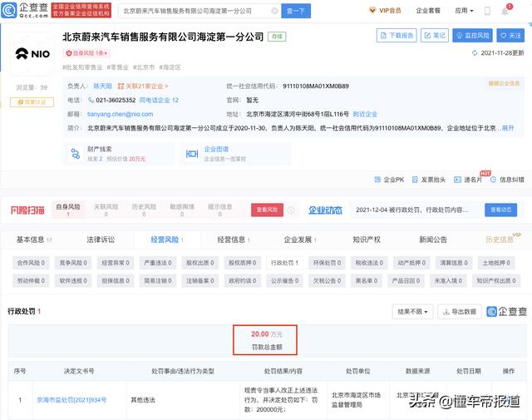
Task: Open 陈天阳 person link
Action: [x=102, y=86]
